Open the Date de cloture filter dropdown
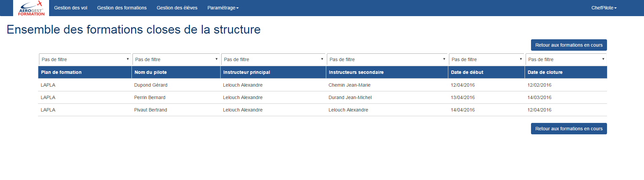 point(566,59)
